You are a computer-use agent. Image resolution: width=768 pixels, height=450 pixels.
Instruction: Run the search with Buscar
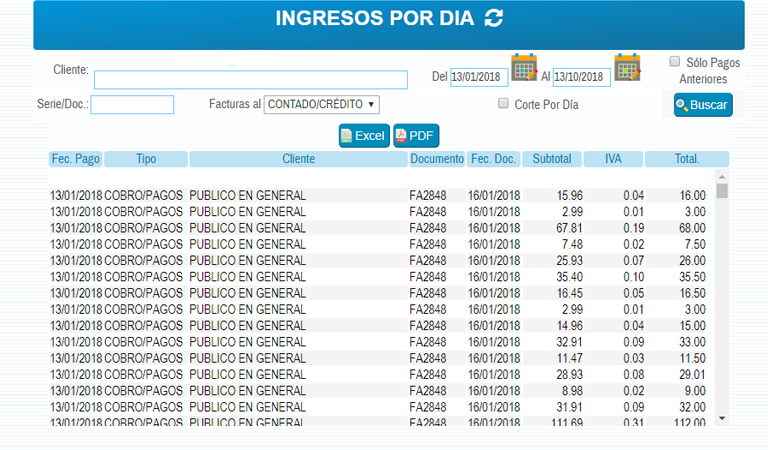tap(703, 105)
